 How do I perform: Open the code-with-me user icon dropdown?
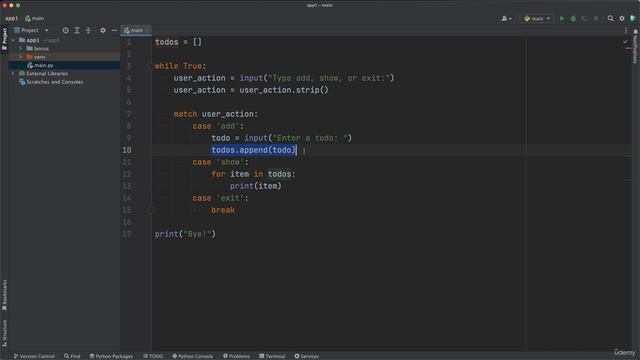click(506, 18)
